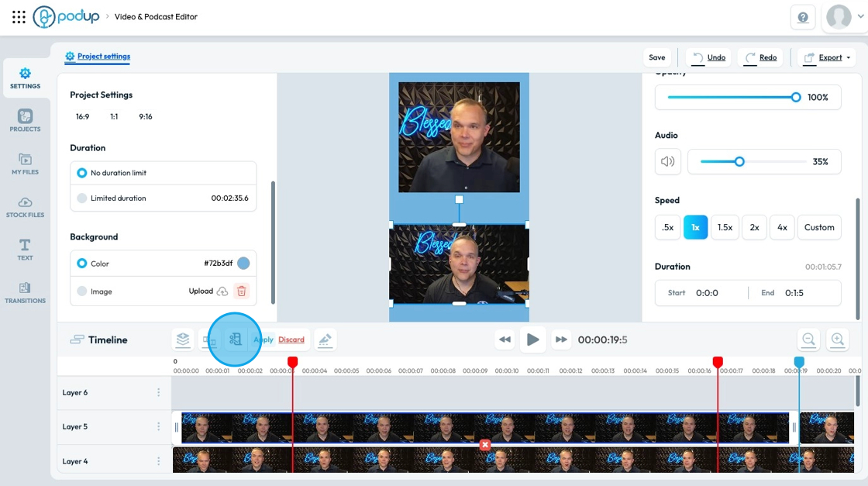Open the blue background color swatch
868x486 pixels.
point(243,264)
